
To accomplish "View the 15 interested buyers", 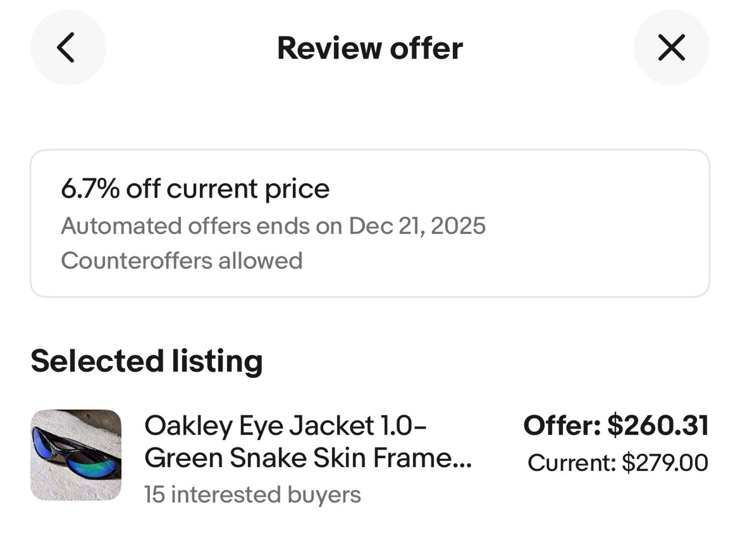I will 252,495.
